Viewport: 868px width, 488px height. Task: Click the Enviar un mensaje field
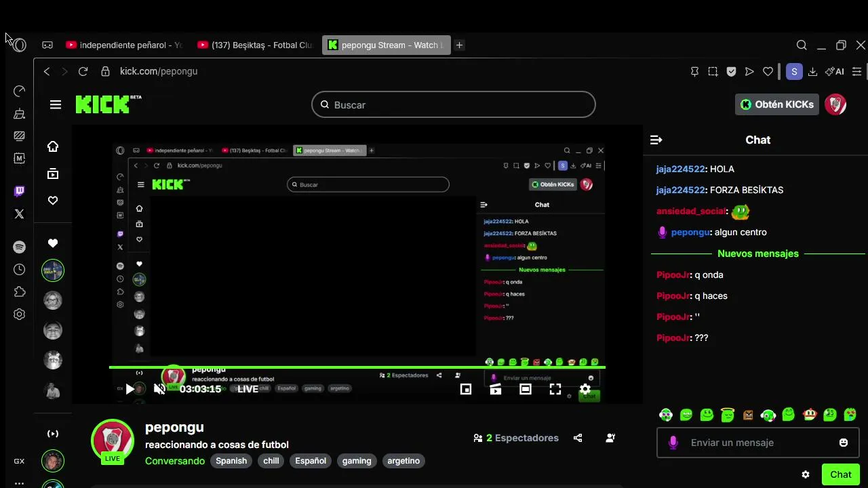[x=758, y=443]
